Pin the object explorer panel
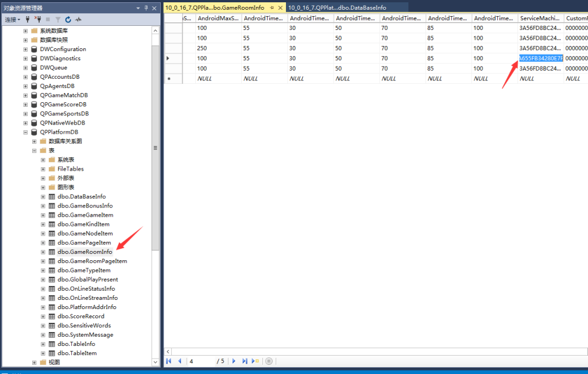 click(146, 8)
